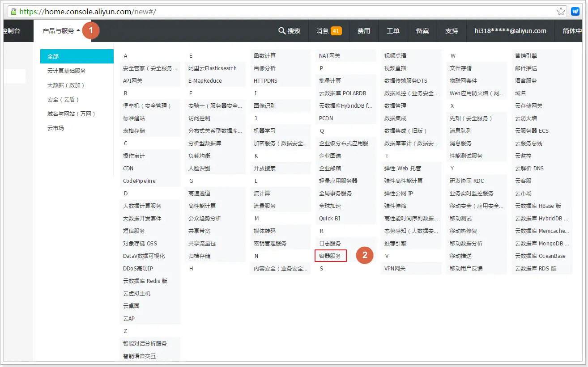Open the 工单 menu
588x367 pixels.
pos(393,31)
